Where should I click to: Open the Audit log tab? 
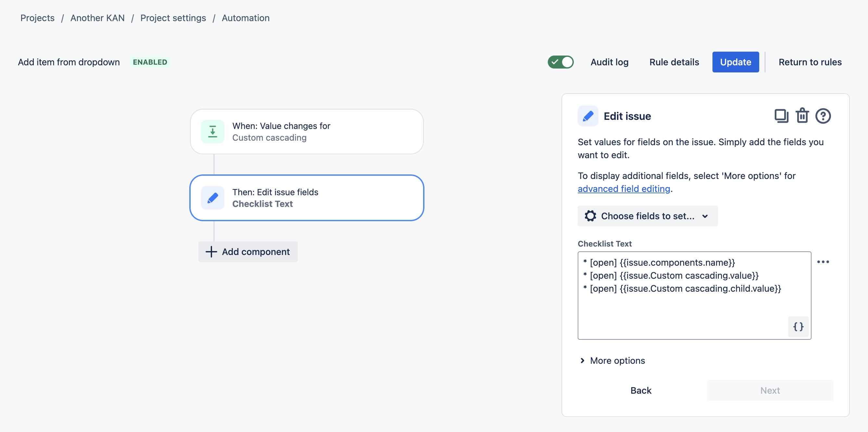coord(609,62)
